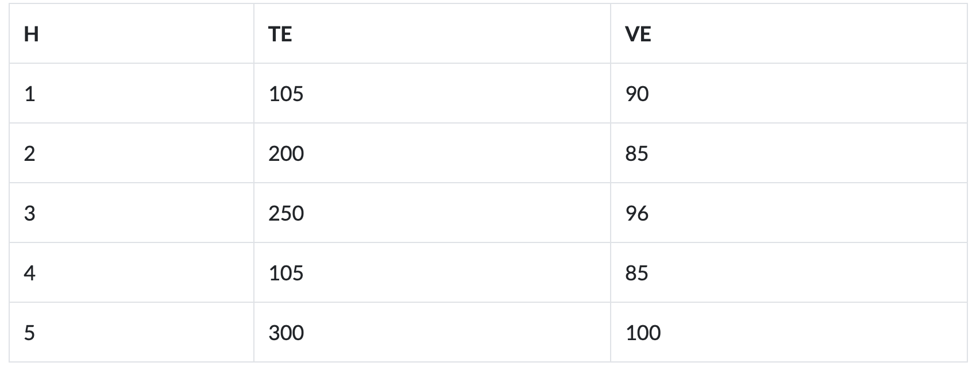Click the H column header

(32, 34)
